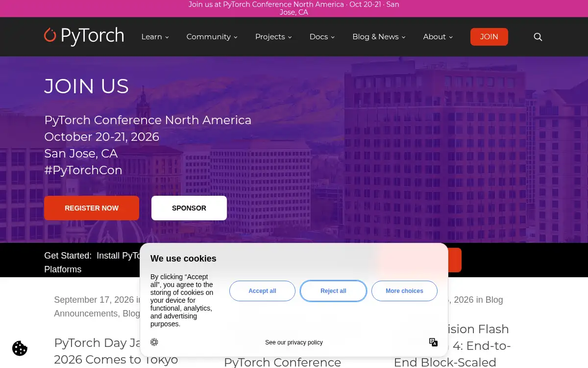Click the September 17, 2026 date text

click(94, 300)
